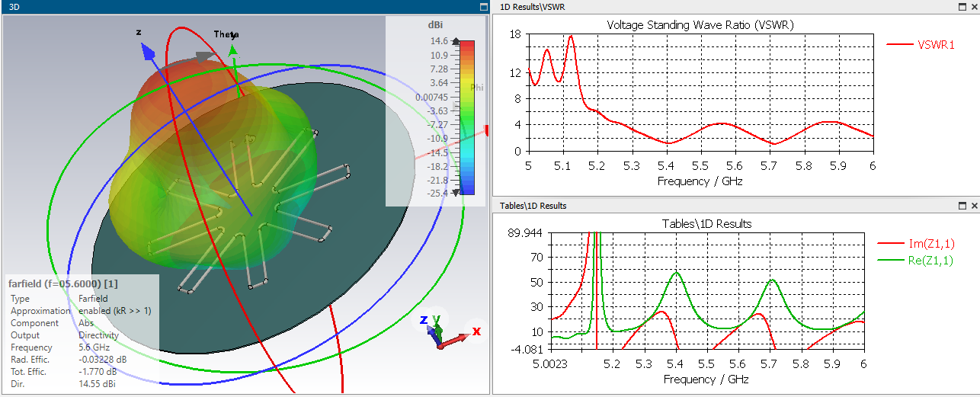Click the 14.6 maximum color scale value

(438, 42)
